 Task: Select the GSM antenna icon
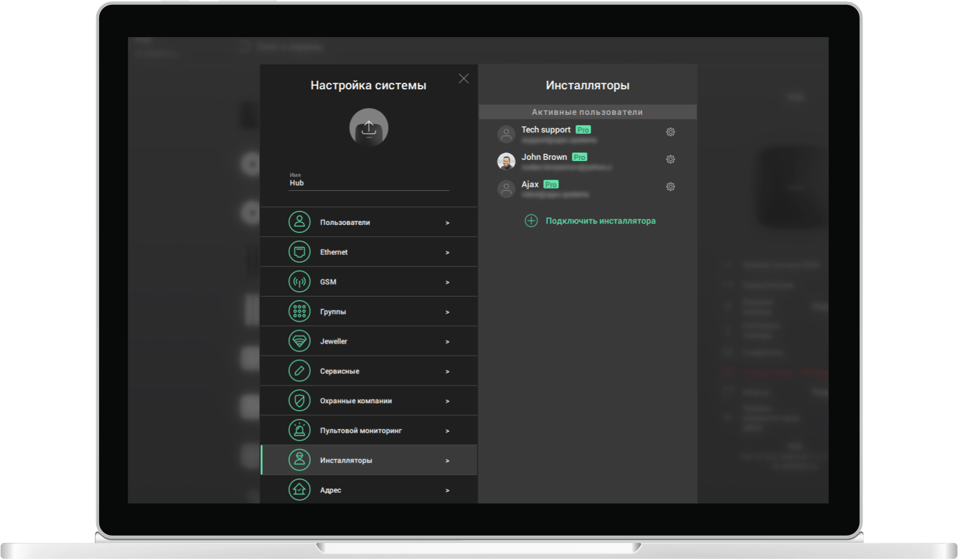(299, 282)
